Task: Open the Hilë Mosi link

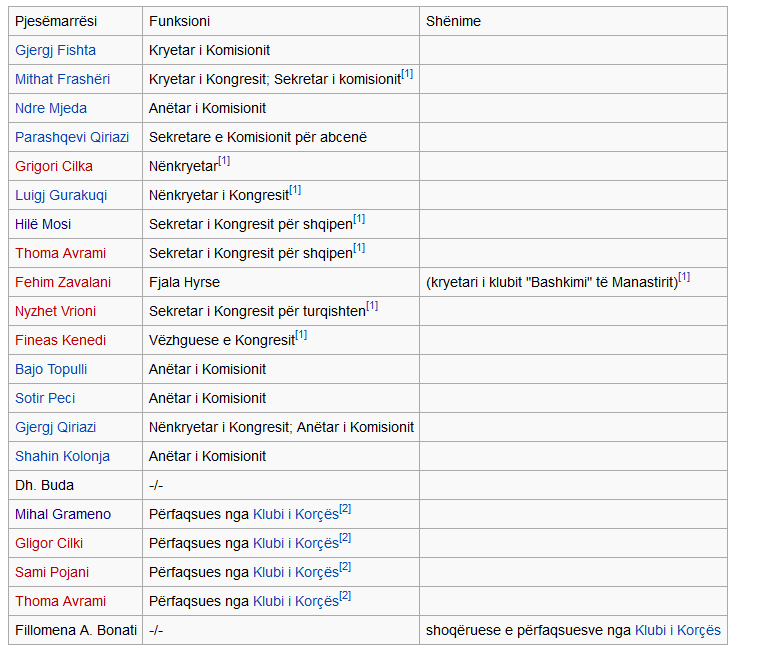Action: pyautogui.click(x=43, y=224)
